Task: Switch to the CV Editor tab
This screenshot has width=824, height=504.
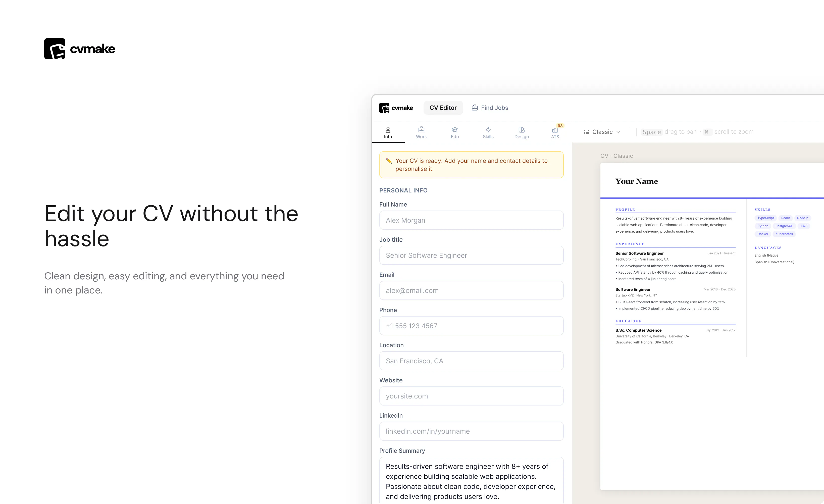Action: tap(443, 108)
